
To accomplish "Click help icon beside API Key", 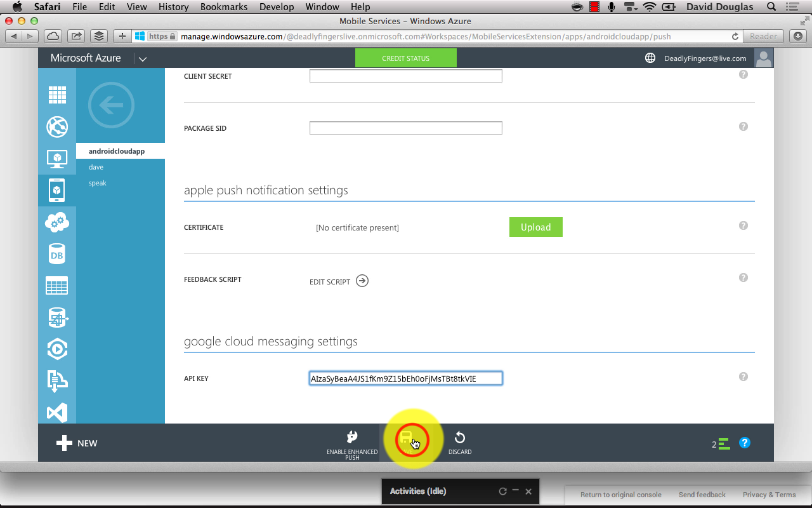I will (x=743, y=377).
